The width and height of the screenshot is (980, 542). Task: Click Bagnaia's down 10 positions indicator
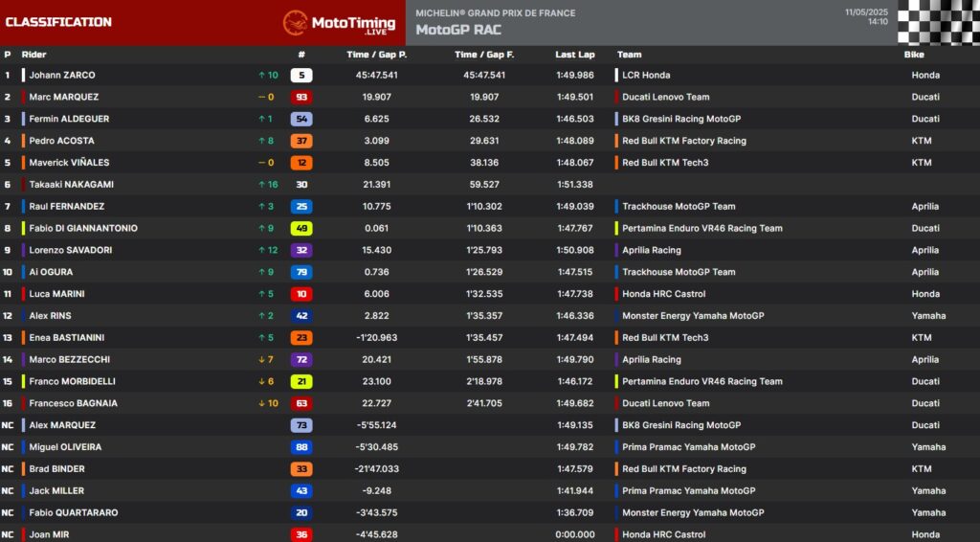pos(268,403)
